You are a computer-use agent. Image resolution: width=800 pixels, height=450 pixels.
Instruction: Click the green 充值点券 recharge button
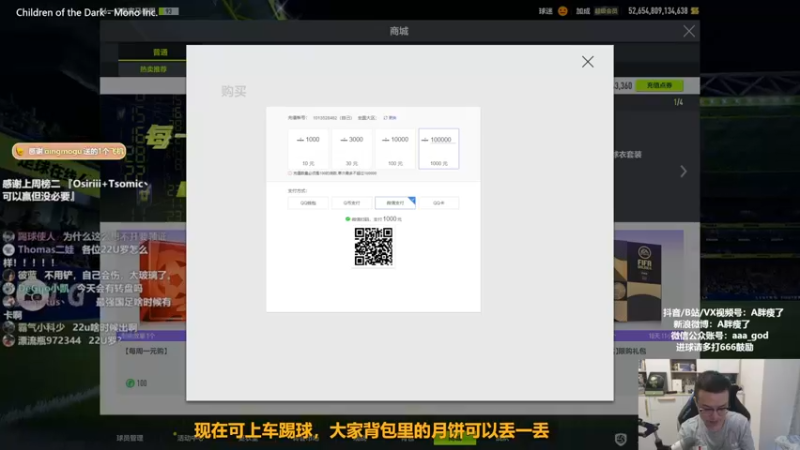click(x=659, y=85)
